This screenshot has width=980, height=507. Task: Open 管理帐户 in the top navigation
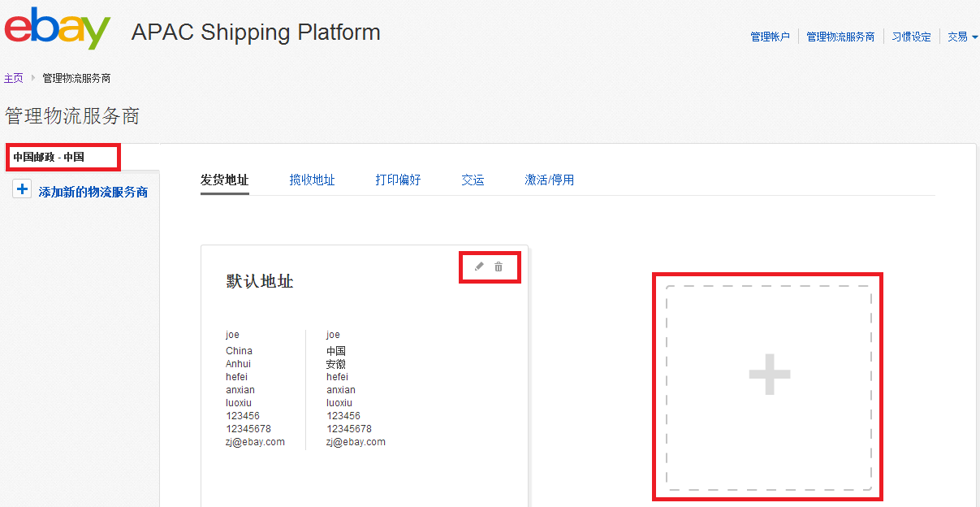tap(770, 37)
